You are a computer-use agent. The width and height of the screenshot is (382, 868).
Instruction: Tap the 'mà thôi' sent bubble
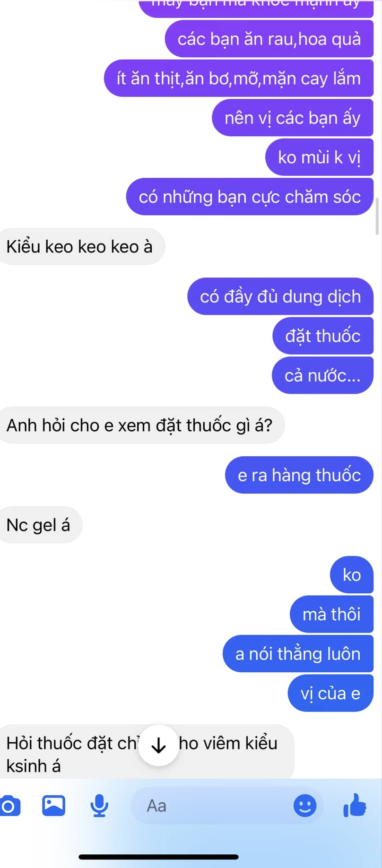[331, 614]
